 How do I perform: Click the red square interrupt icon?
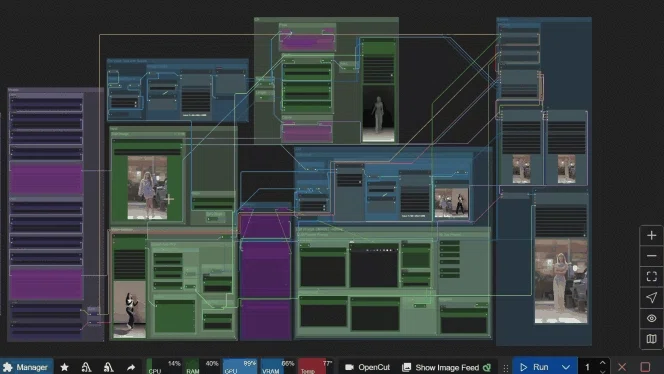645,367
